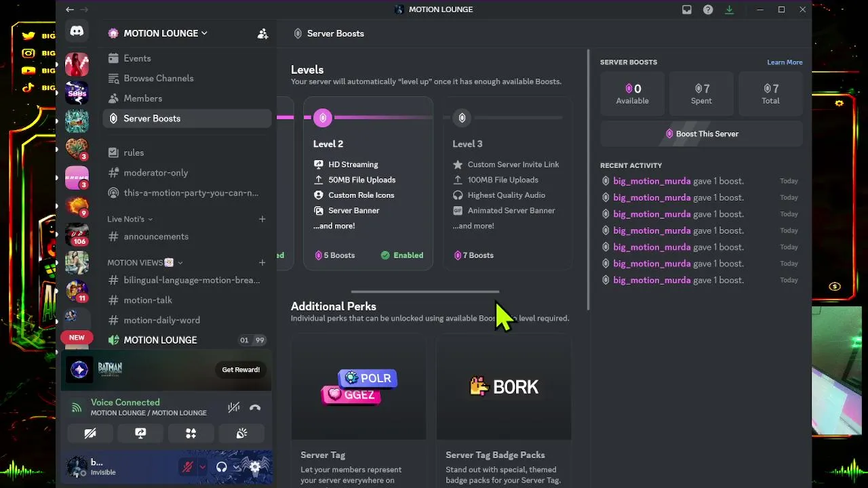Click the horizontal levels scrollbar
868x488 pixels.
coord(425,292)
